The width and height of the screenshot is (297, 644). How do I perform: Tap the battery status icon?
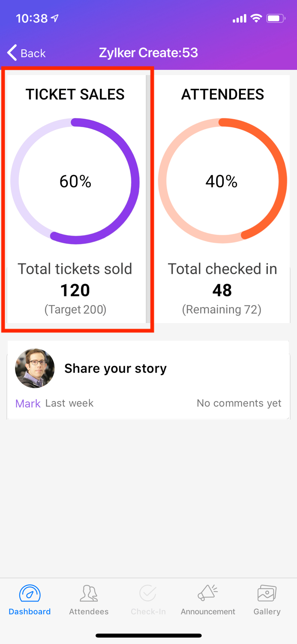pyautogui.click(x=275, y=18)
